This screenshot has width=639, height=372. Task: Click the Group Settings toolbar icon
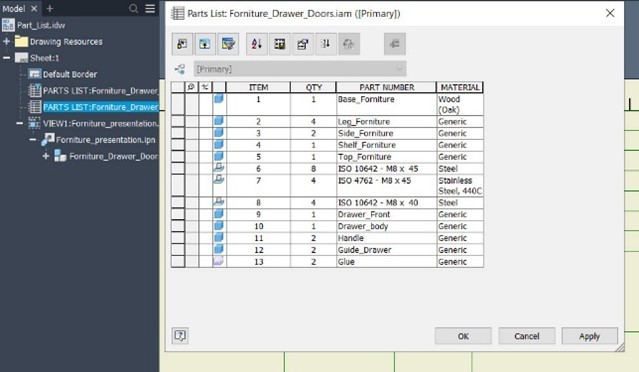[205, 44]
